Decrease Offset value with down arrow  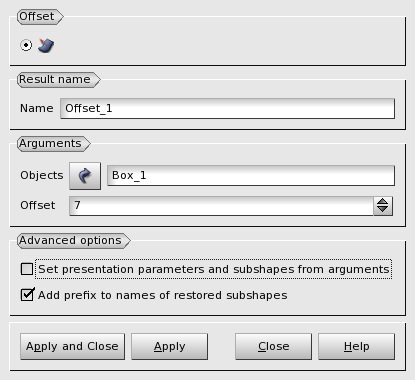(383, 210)
